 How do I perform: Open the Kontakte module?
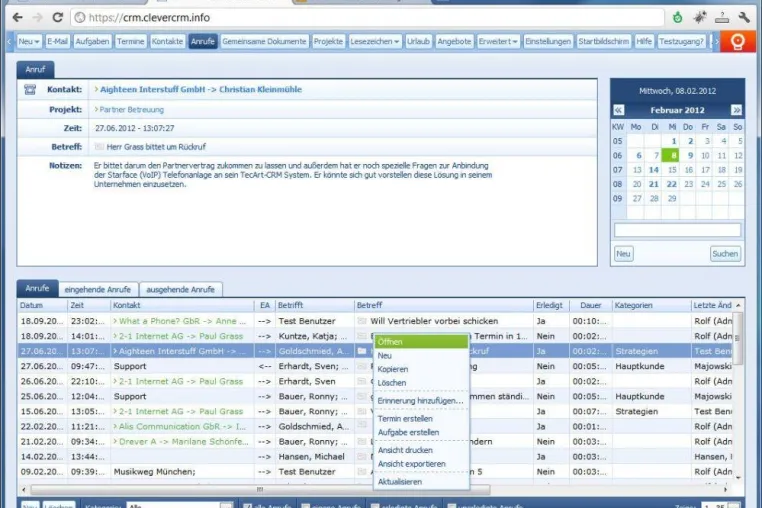(x=167, y=41)
